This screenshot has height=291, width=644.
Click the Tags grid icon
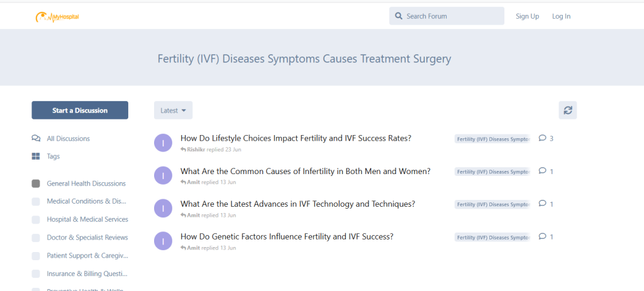(36, 156)
